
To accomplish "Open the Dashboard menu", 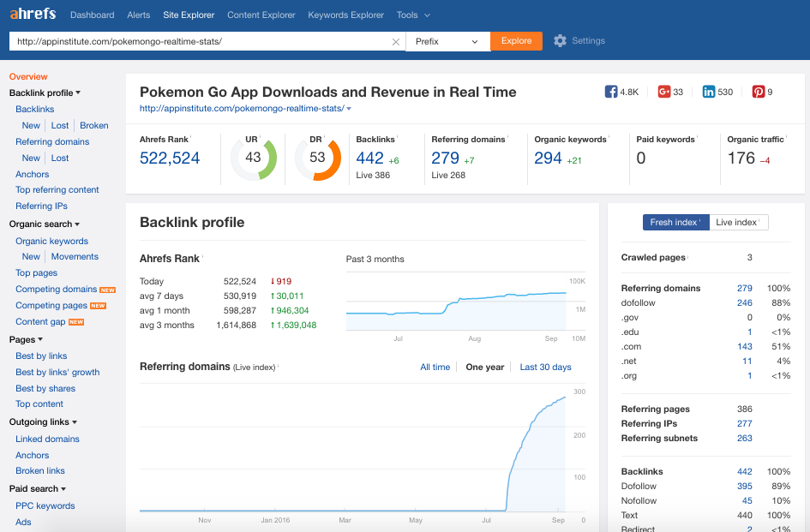I will 92,15.
